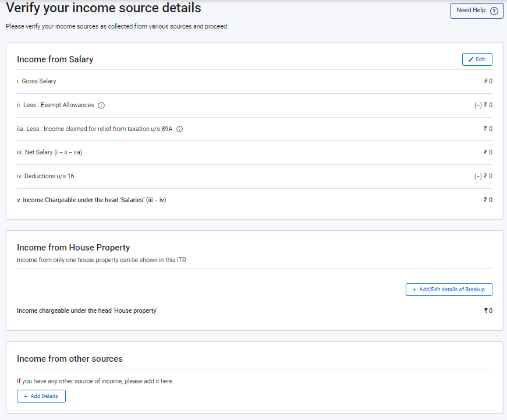Viewport: 507px width, 420px height.
Task: Open Add/Edit details of Breakup
Action: (x=449, y=290)
